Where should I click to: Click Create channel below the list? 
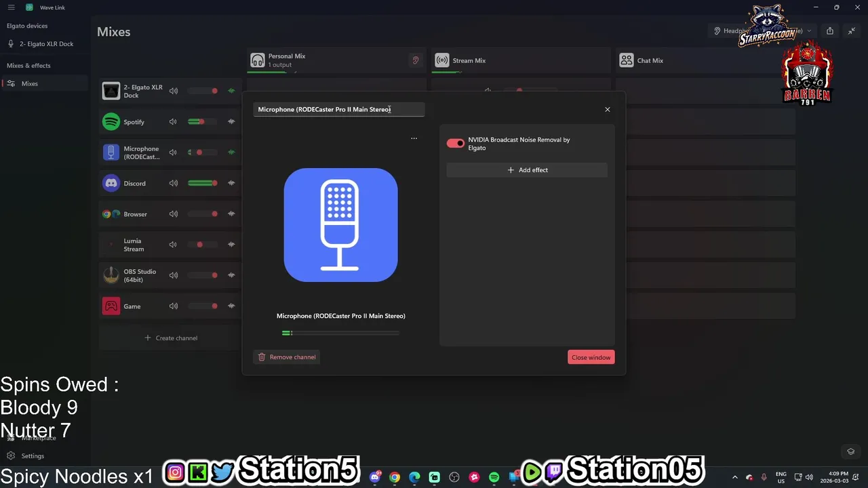click(171, 338)
